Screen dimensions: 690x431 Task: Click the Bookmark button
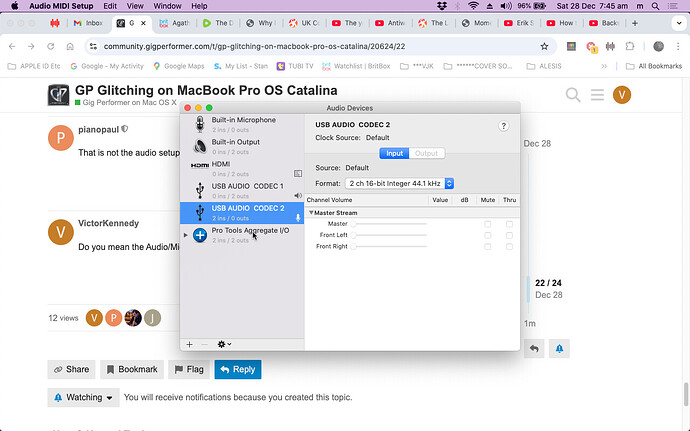[x=132, y=369]
